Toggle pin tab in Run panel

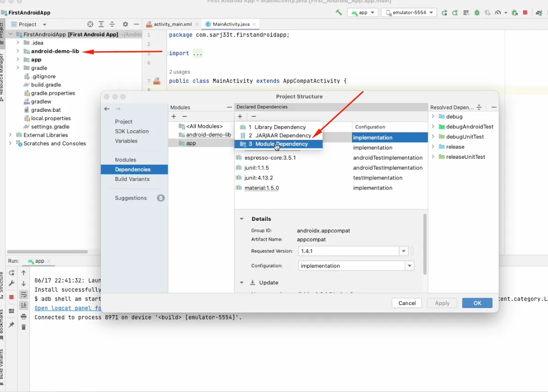[x=12, y=324]
